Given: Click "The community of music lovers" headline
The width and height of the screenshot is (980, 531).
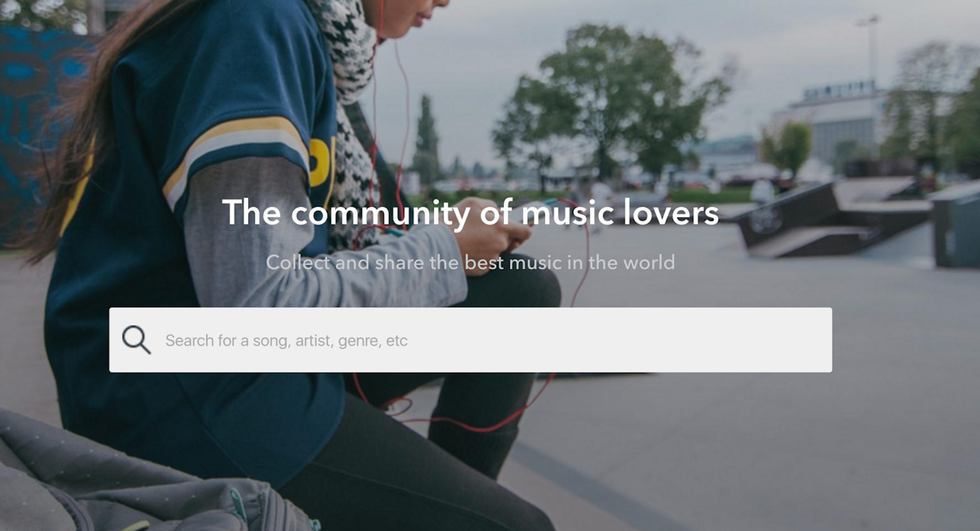Looking at the screenshot, I should tap(471, 213).
